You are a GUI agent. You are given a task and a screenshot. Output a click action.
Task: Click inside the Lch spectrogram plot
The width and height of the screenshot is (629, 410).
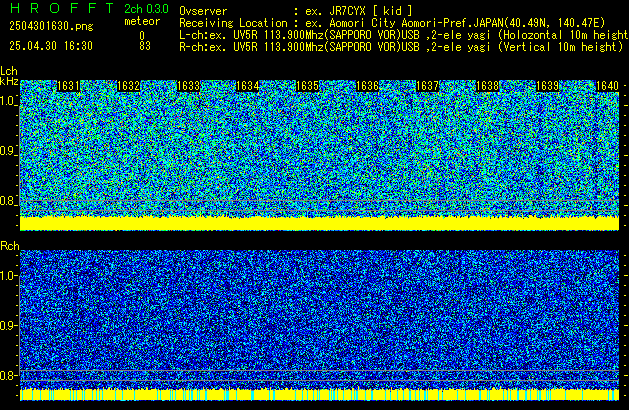[x=319, y=154]
